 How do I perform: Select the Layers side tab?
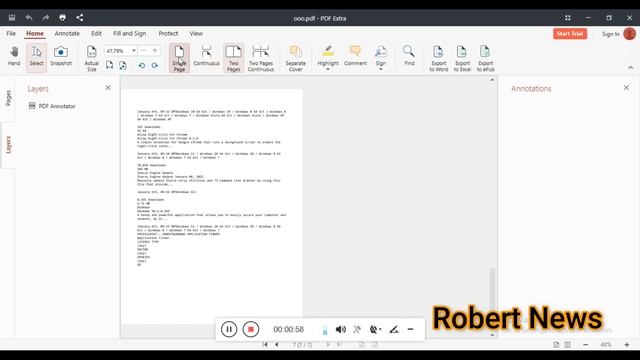pos(8,145)
